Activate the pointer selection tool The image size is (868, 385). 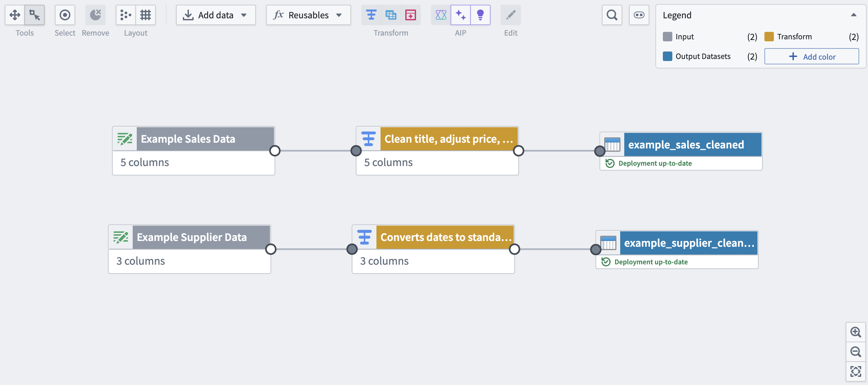click(35, 15)
